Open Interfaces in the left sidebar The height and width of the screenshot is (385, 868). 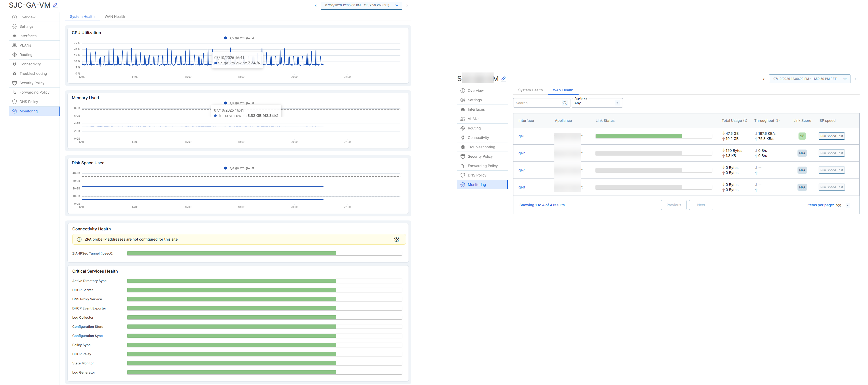(x=34, y=36)
